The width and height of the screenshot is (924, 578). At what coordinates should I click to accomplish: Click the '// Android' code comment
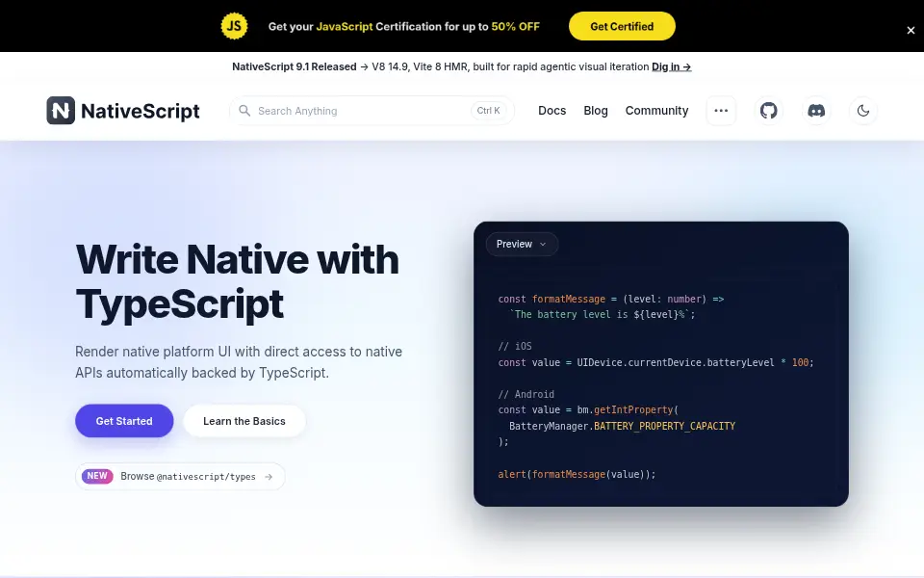[526, 394]
